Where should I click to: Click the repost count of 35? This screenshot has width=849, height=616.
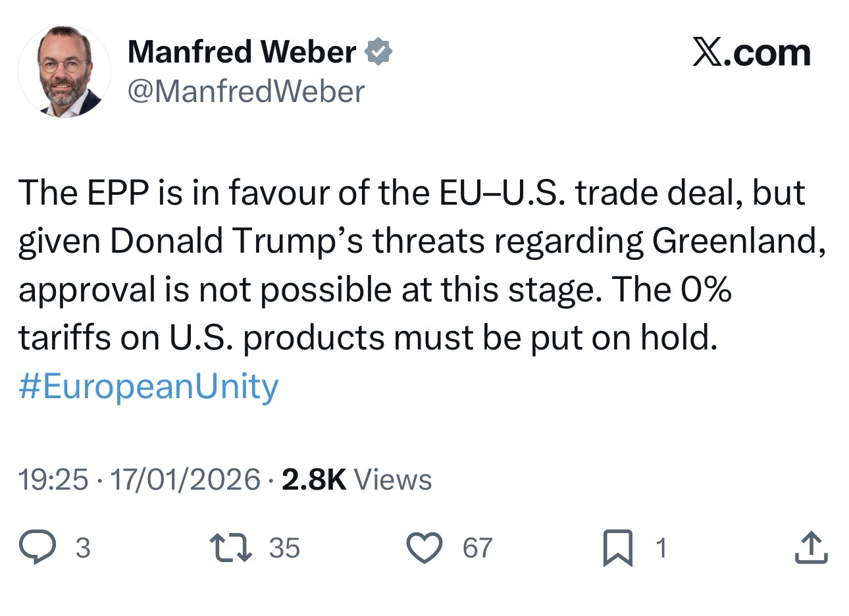point(284,548)
